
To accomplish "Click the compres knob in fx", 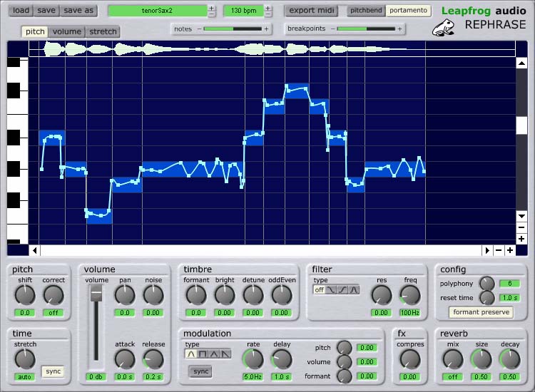I will pyautogui.click(x=409, y=359).
